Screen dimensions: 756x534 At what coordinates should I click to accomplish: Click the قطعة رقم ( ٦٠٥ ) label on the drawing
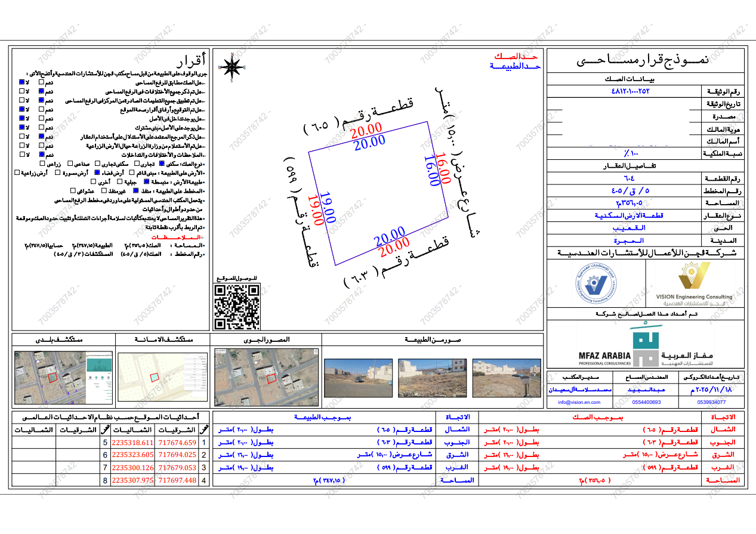click(x=360, y=116)
